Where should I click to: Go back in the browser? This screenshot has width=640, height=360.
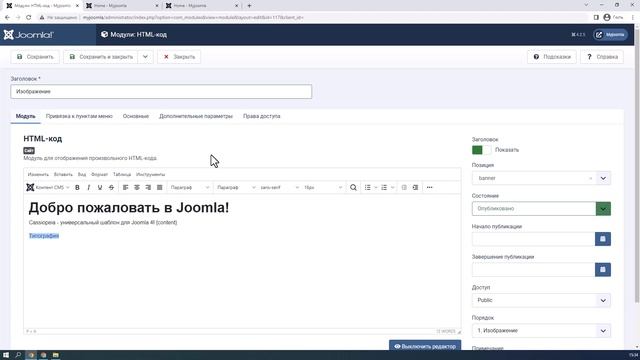7,17
